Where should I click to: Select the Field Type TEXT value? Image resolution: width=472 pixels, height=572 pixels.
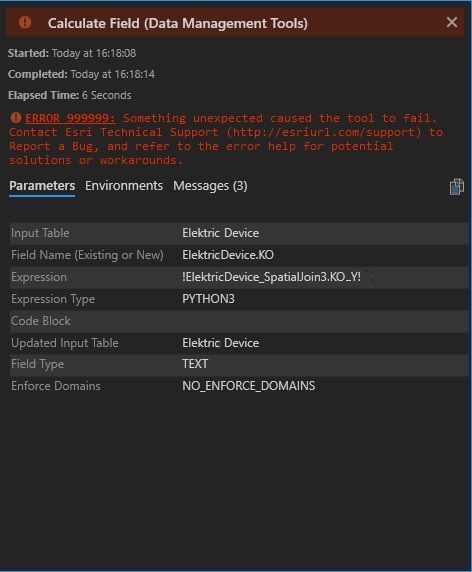click(x=195, y=364)
